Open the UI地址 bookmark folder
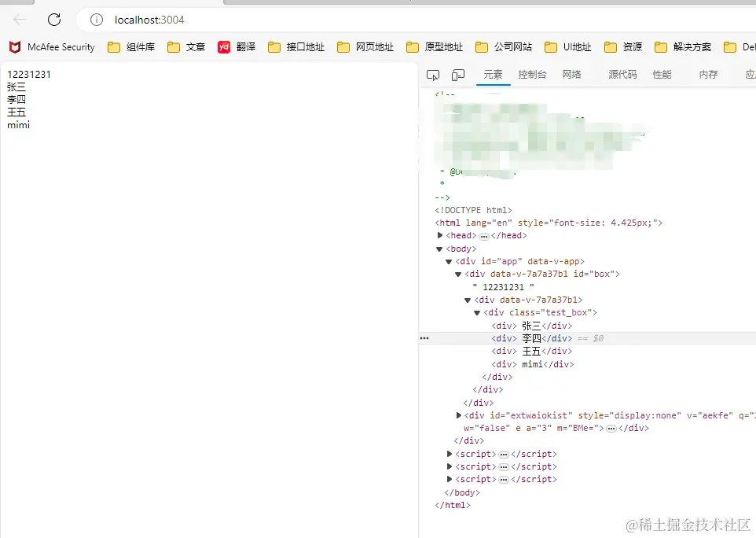The width and height of the screenshot is (756, 538). 568,47
